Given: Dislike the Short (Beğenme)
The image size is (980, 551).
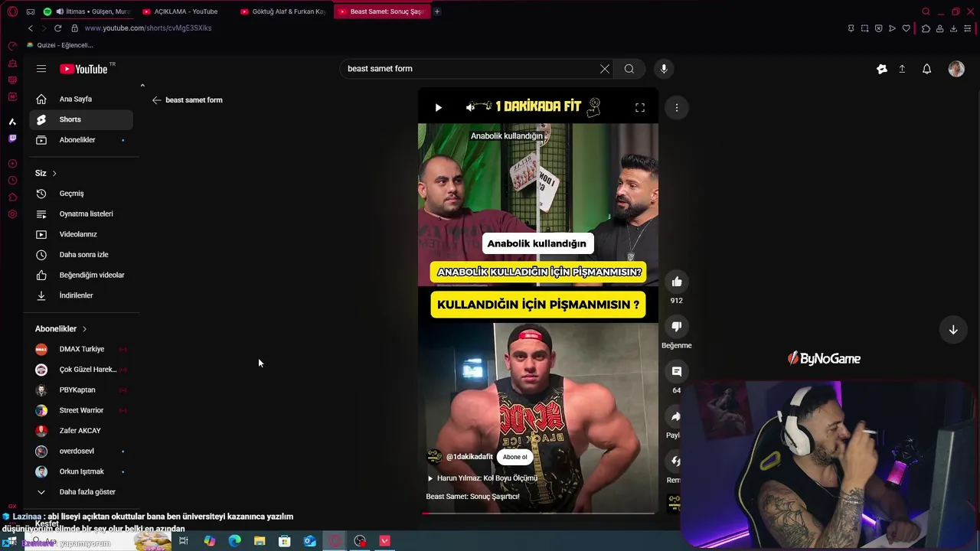Looking at the screenshot, I should pos(677,327).
